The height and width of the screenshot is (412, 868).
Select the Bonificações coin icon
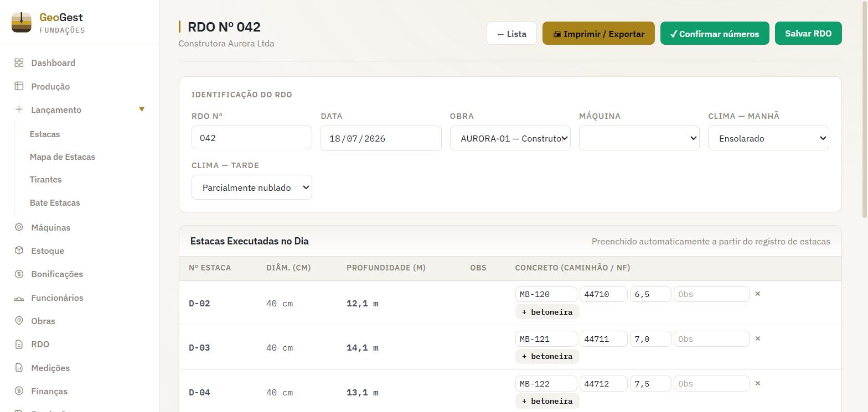point(19,274)
